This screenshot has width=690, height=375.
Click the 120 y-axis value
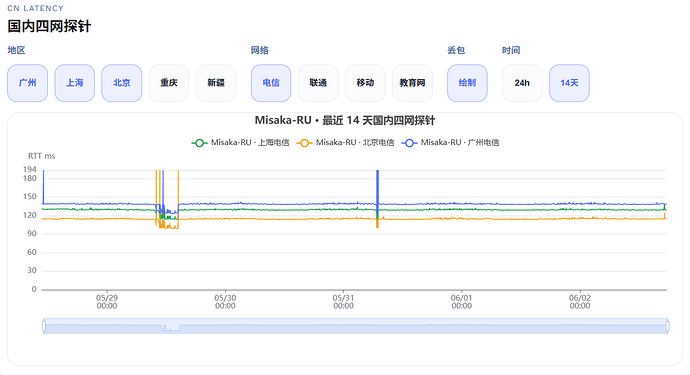pos(29,215)
